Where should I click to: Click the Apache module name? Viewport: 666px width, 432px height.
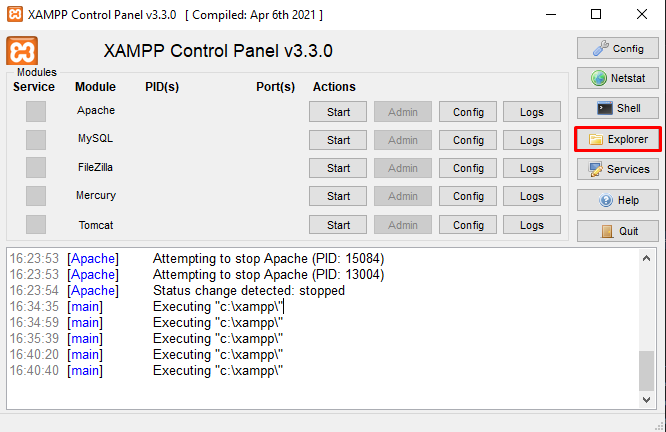pyautogui.click(x=96, y=110)
